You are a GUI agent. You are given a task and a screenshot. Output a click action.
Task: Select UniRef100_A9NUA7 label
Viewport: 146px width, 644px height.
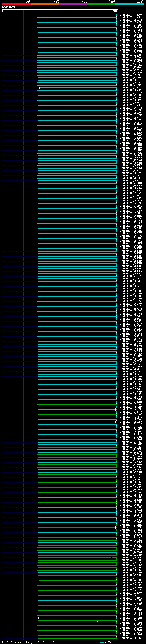[131, 406]
